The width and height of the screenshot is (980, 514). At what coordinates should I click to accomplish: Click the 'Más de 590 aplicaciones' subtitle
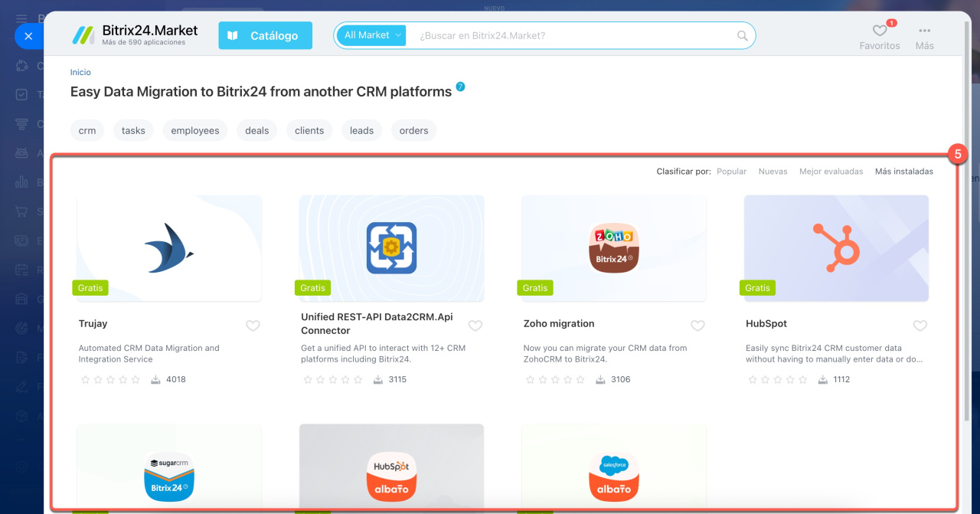(144, 43)
